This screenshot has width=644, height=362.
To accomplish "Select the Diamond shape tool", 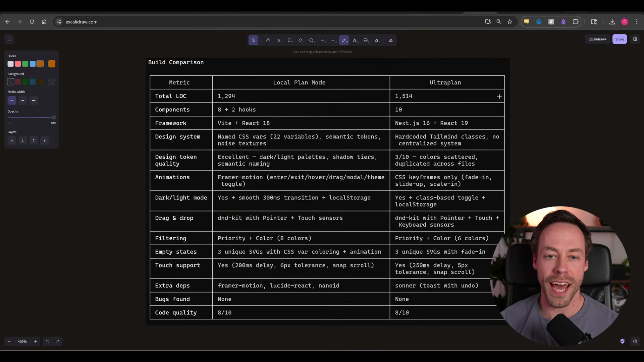I will coord(301,40).
